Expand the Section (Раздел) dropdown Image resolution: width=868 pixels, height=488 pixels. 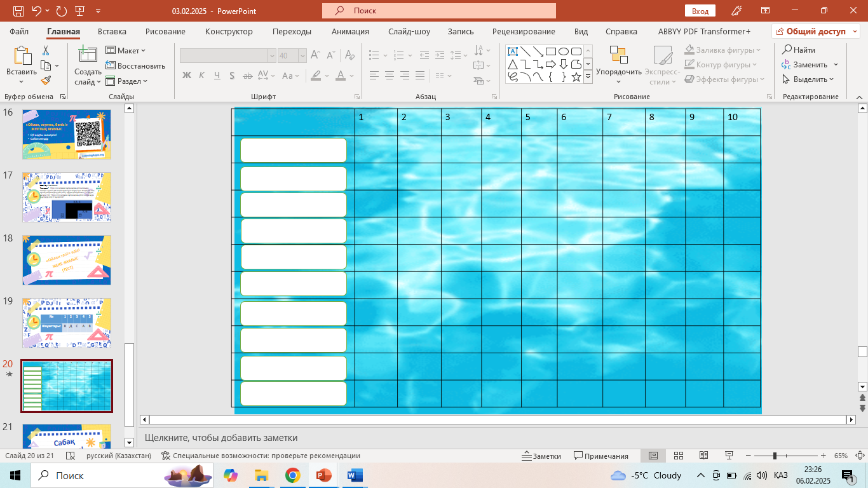[126, 81]
